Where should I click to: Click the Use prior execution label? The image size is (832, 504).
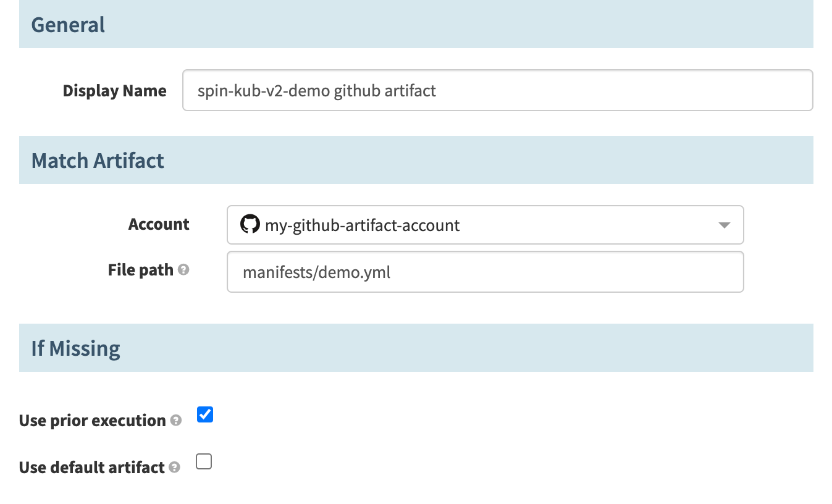[x=92, y=421]
